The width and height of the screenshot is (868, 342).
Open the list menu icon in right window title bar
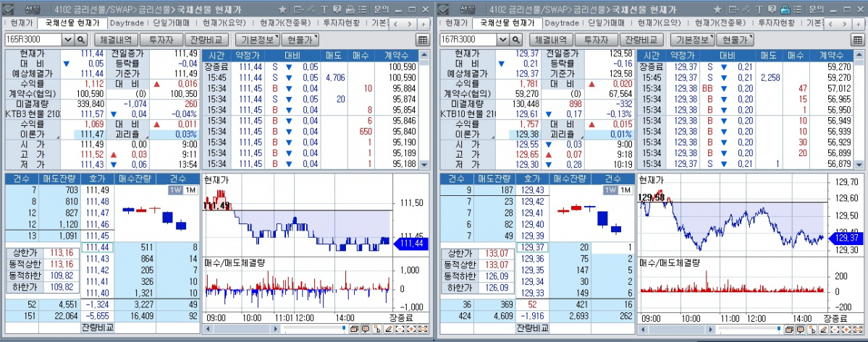tap(797, 9)
